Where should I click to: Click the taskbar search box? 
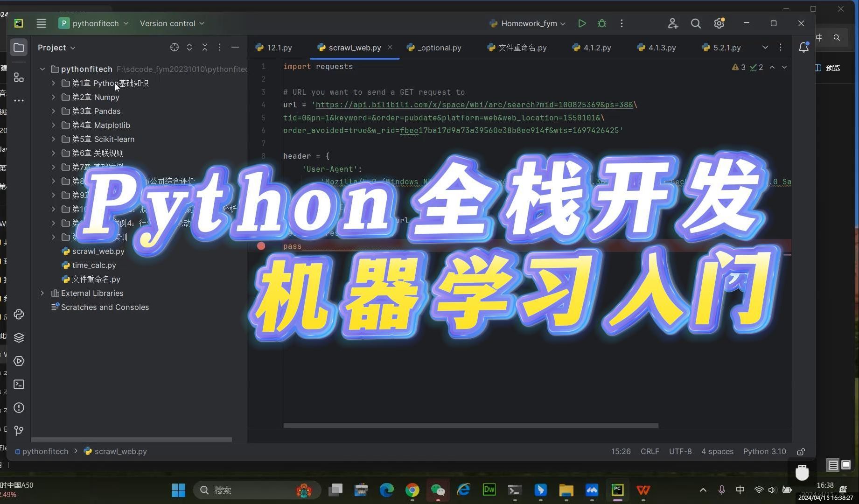(x=257, y=490)
